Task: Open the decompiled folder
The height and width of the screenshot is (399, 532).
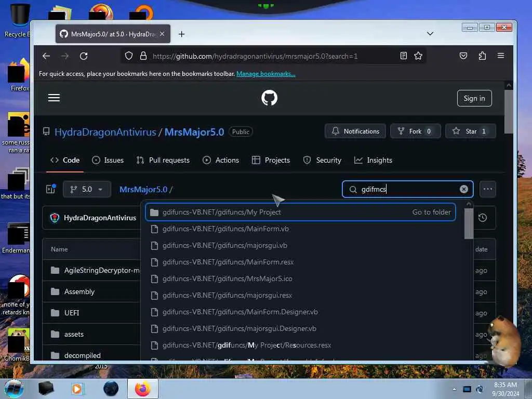Action: [x=83, y=355]
